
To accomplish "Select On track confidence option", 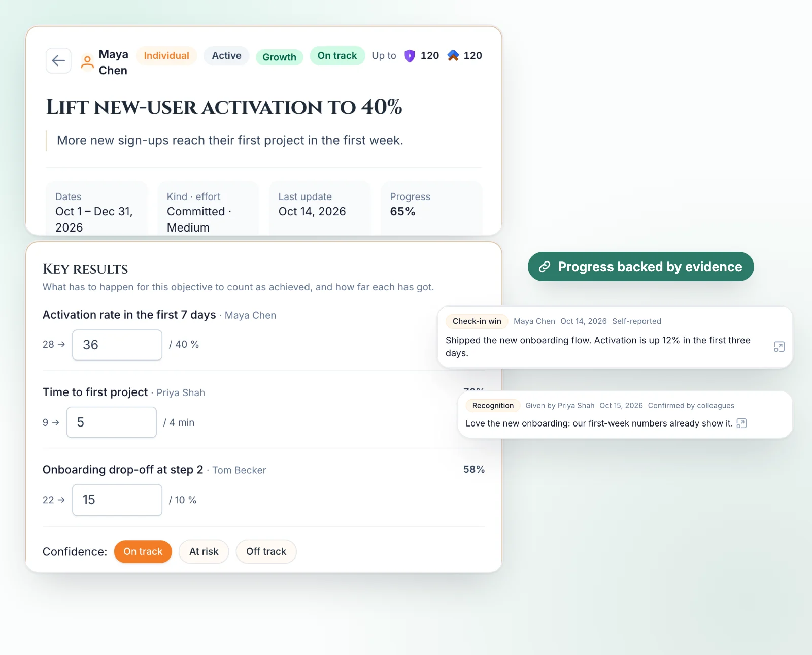I will coord(143,552).
